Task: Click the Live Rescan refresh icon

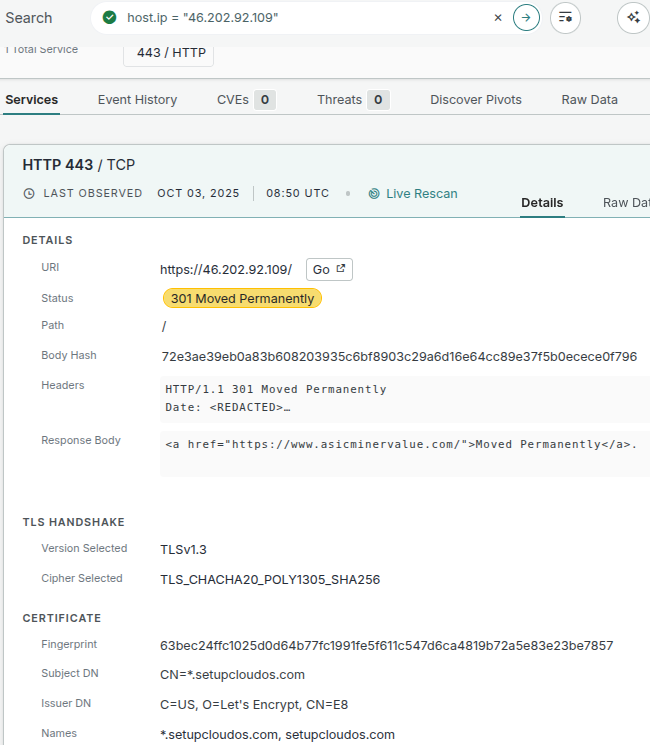Action: (374, 194)
